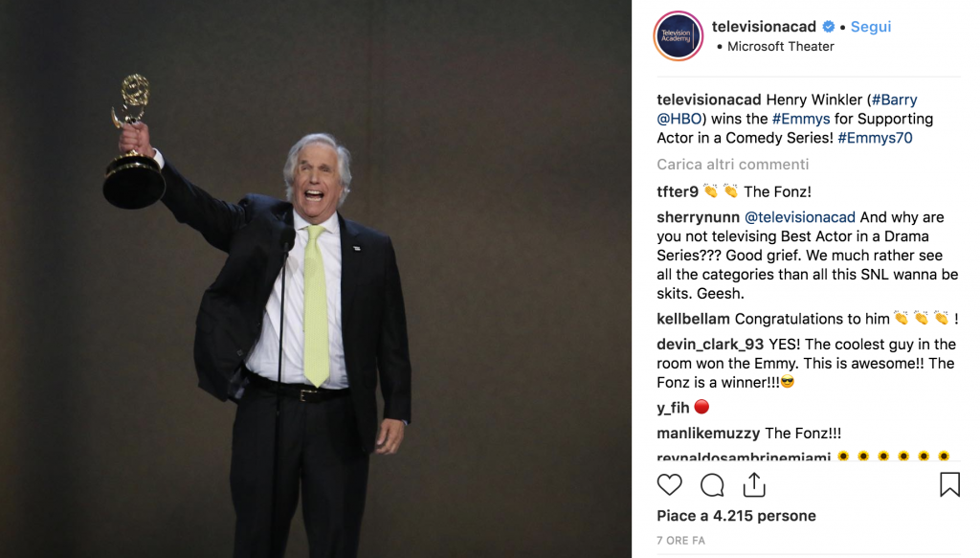
Task: Click the Henry Winkler Emmy photo
Action: tap(316, 279)
